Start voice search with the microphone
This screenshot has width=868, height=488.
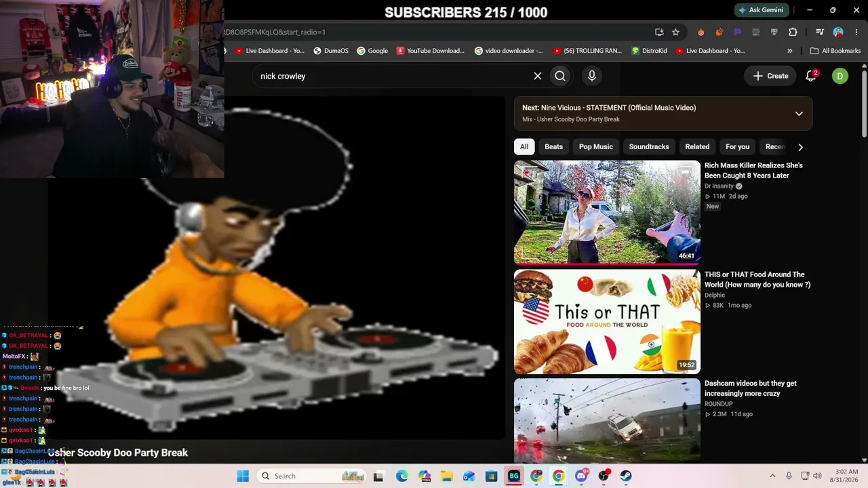pyautogui.click(x=592, y=76)
